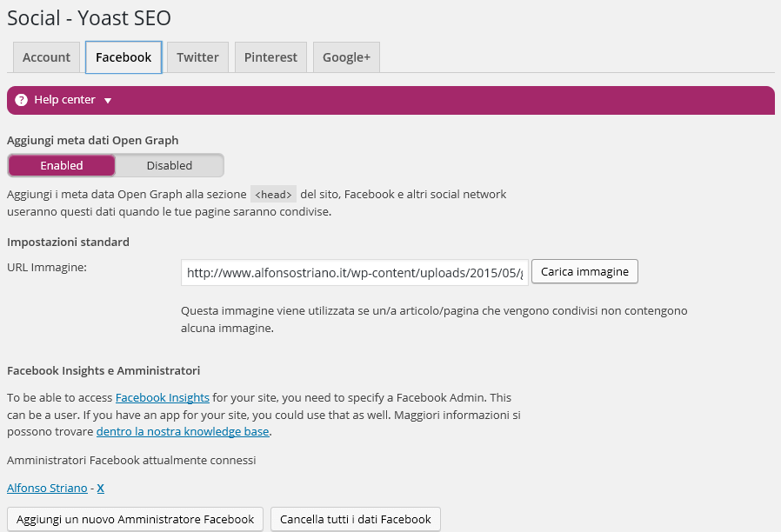This screenshot has height=532, width=781.
Task: Open the Account tab
Action: (46, 57)
